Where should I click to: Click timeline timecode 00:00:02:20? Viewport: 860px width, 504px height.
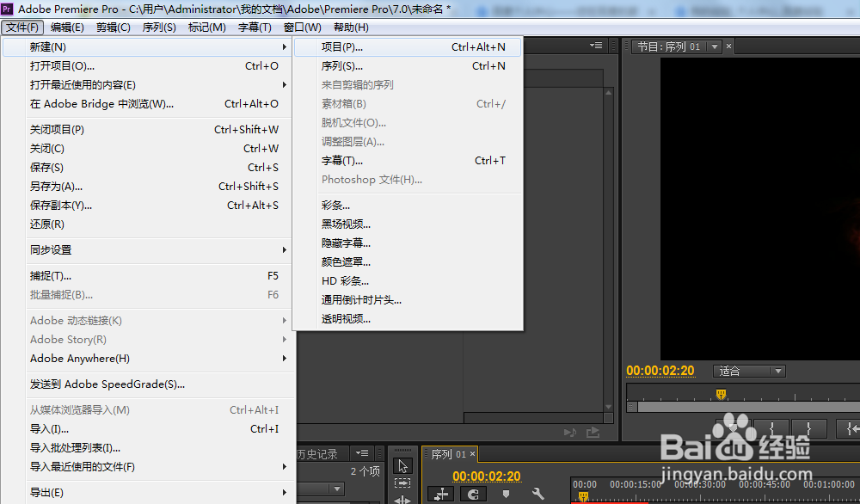487,476
